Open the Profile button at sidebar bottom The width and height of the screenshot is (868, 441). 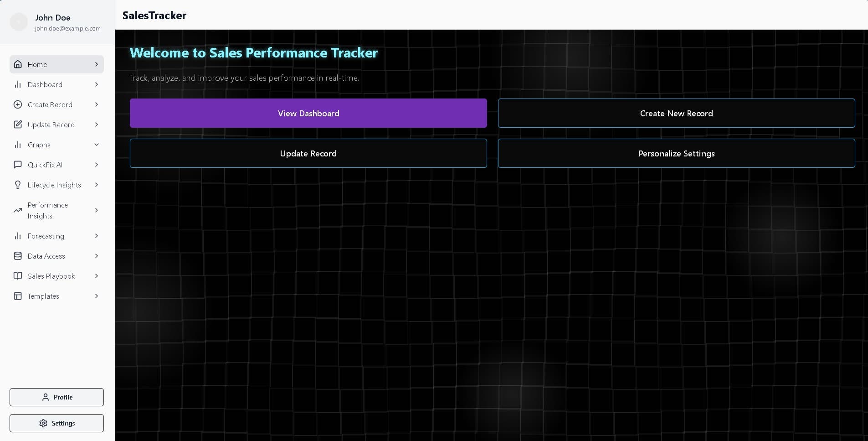56,397
